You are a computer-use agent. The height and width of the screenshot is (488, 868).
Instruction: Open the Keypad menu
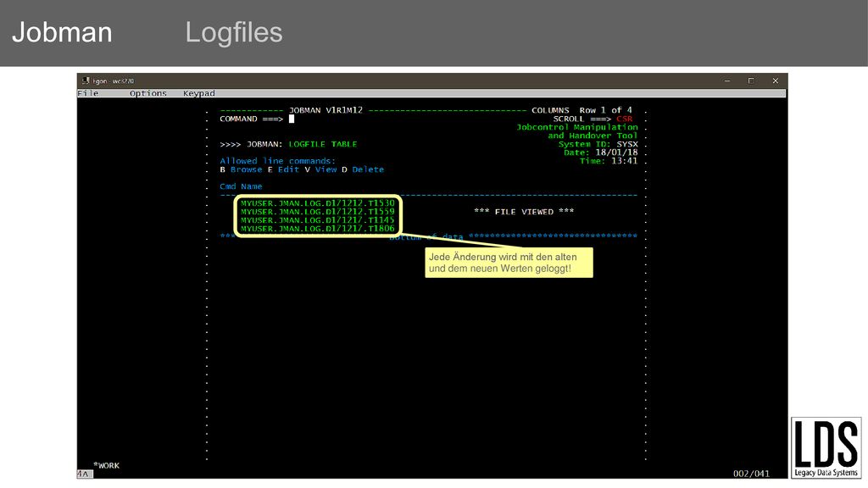198,93
